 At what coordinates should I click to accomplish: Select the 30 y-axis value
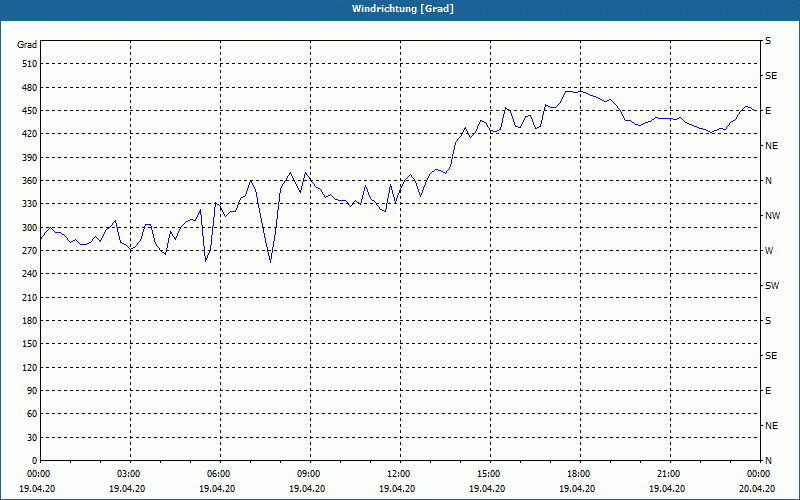pos(32,438)
